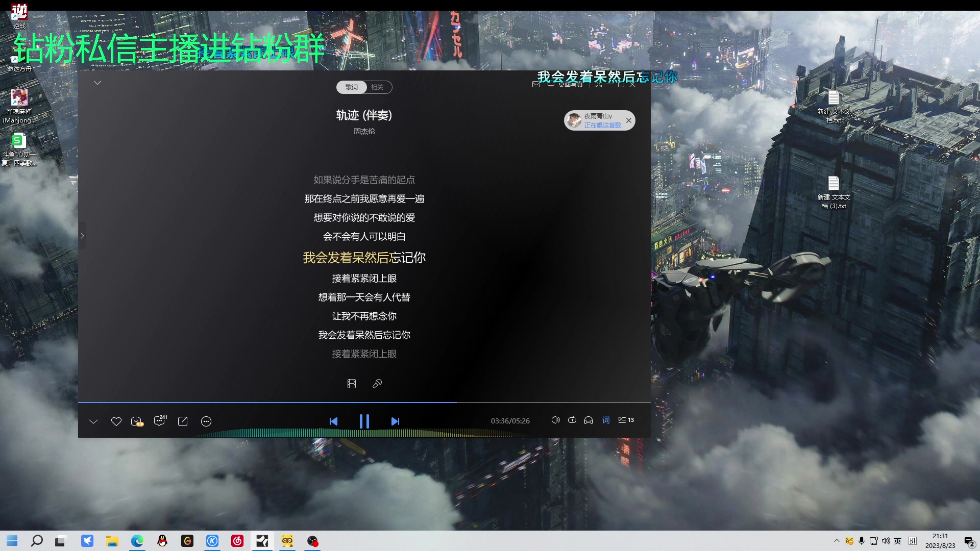Click the playback progress bar
The image size is (980, 551).
[x=365, y=403]
